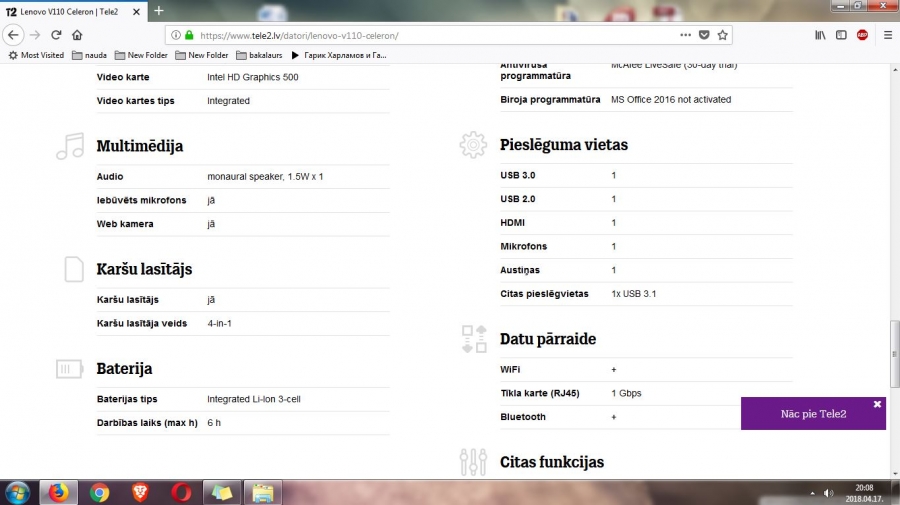Click the Citas funkcijas heading
Screen dimensions: 900x505
(x=552, y=462)
